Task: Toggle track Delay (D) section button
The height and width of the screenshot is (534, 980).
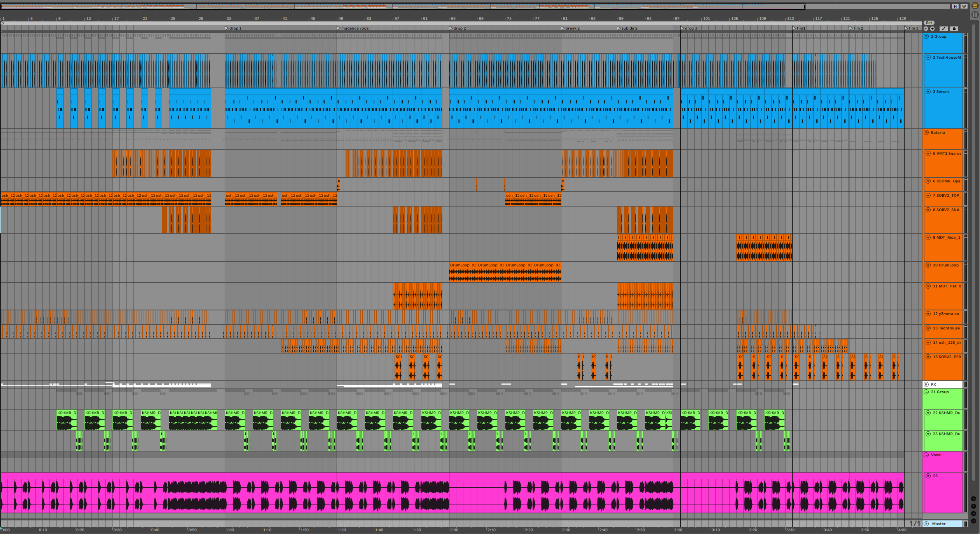Action: click(x=973, y=520)
